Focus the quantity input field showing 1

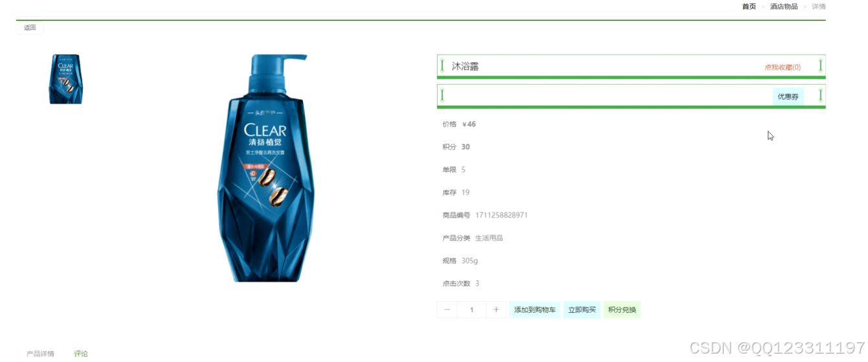pos(471,310)
